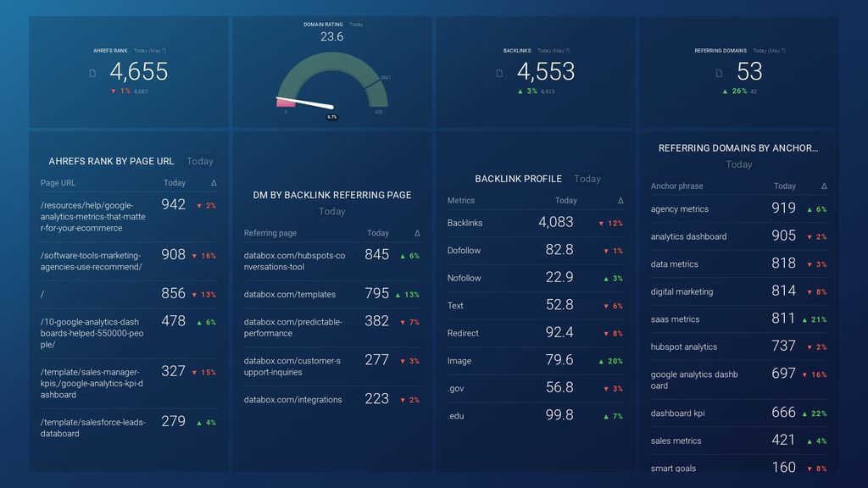Click databox.com/integrations row
The height and width of the screenshot is (488, 868).
(332, 399)
